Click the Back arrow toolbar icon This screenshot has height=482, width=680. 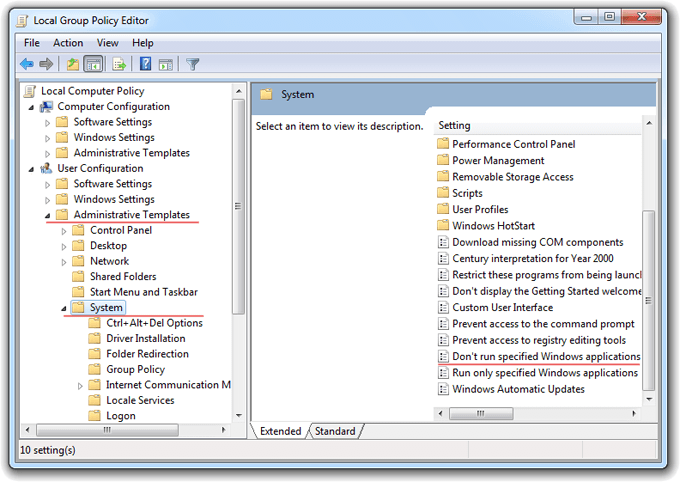27,64
